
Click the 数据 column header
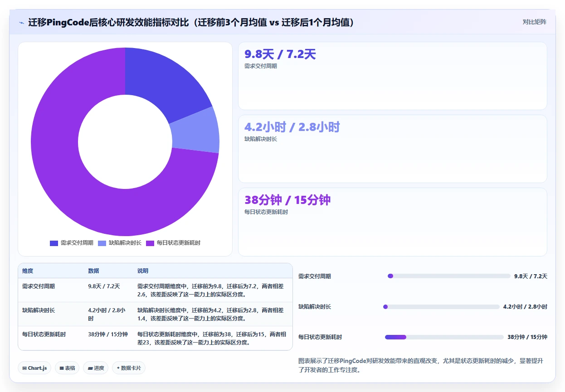pyautogui.click(x=93, y=271)
